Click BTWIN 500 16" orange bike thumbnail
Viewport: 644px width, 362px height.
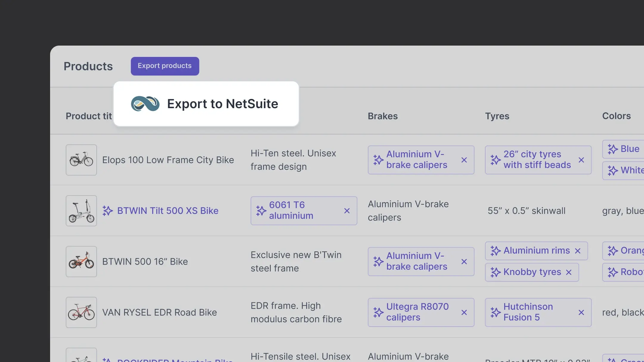pyautogui.click(x=81, y=262)
